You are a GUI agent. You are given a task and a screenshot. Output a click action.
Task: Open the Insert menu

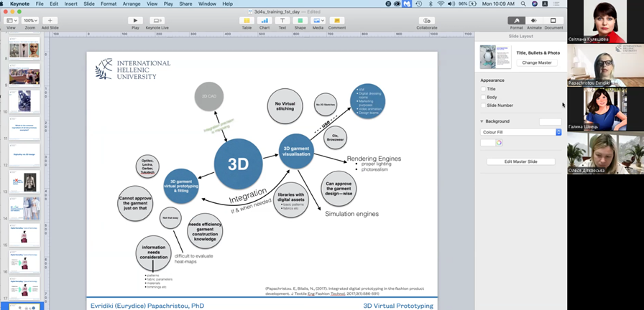(71, 4)
